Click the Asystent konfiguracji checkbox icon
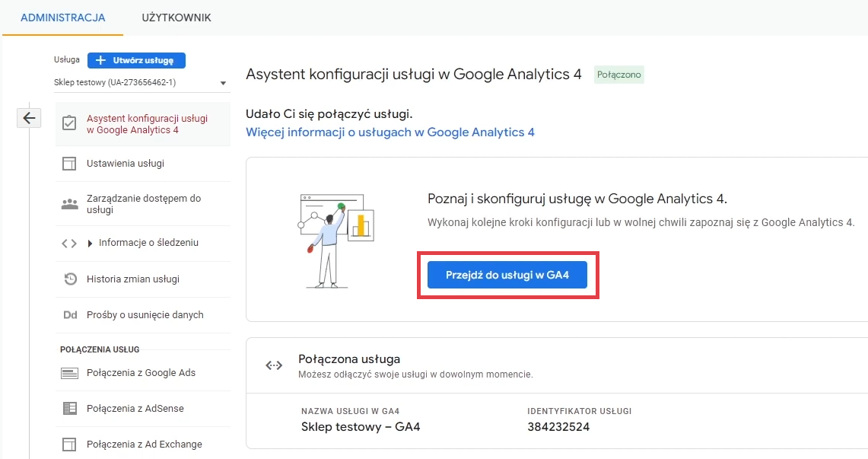This screenshot has width=868, height=459. pos(69,123)
